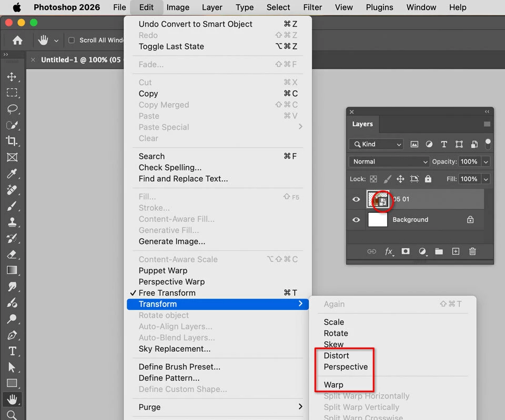Collapse the Layers panel with double arrows
Screen dimensions: 505x420
487,111
